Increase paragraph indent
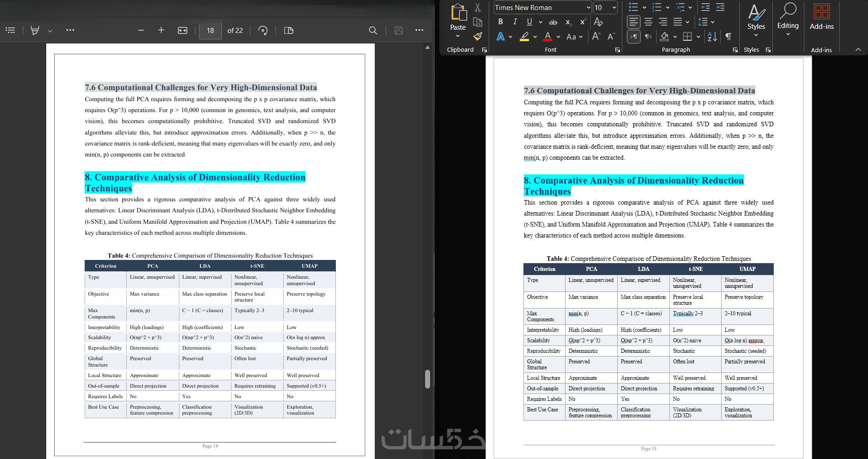 point(720,7)
